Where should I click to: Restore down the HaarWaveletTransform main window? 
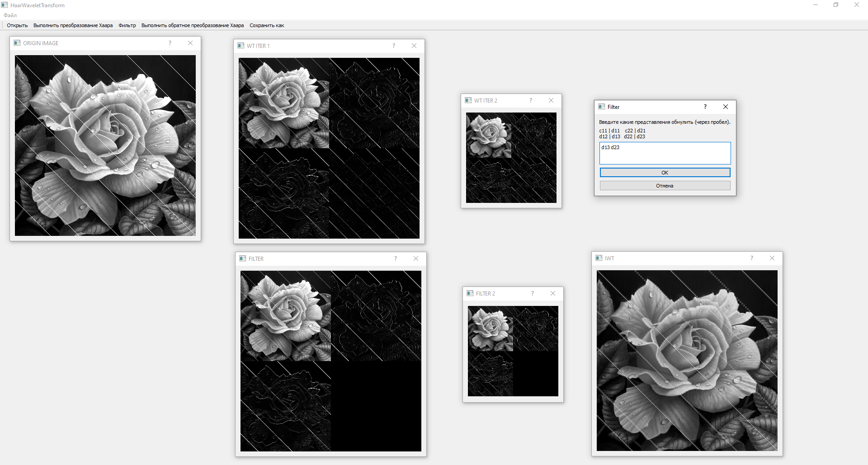point(836,5)
